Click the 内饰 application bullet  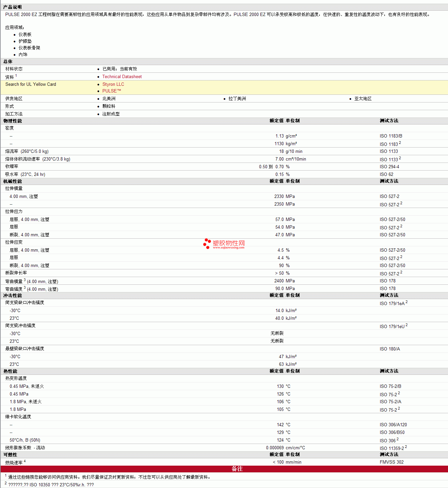(x=23, y=54)
